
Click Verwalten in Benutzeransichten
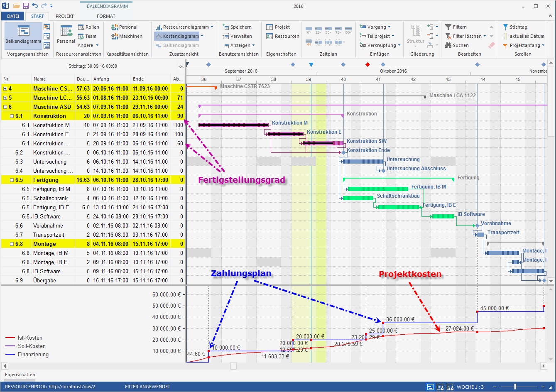click(x=237, y=36)
